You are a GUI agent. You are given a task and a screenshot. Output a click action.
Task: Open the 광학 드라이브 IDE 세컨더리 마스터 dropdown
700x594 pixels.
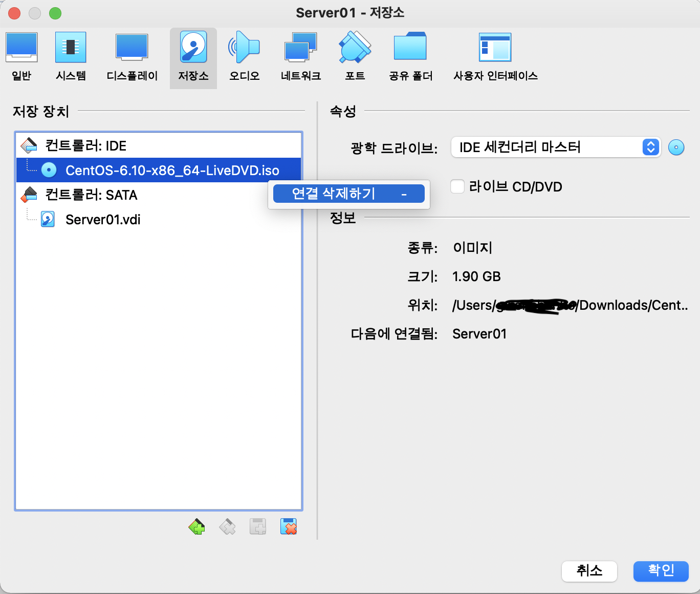coord(556,147)
